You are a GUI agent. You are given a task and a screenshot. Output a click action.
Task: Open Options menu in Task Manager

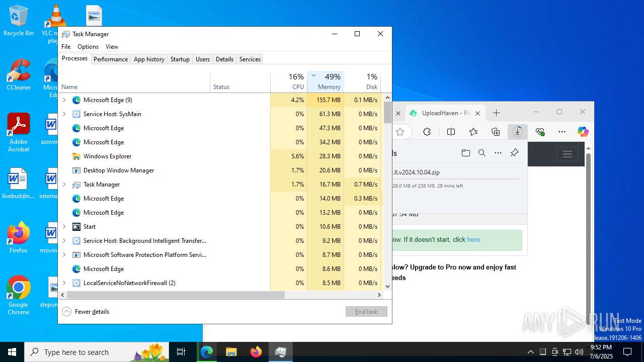[88, 47]
